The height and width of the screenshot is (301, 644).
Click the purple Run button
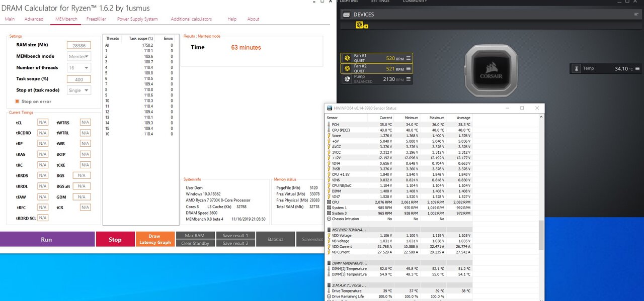47,239
